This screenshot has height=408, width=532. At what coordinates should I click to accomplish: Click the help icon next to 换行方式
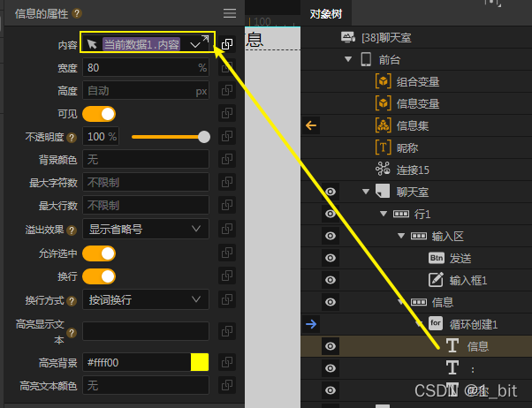tap(72, 301)
